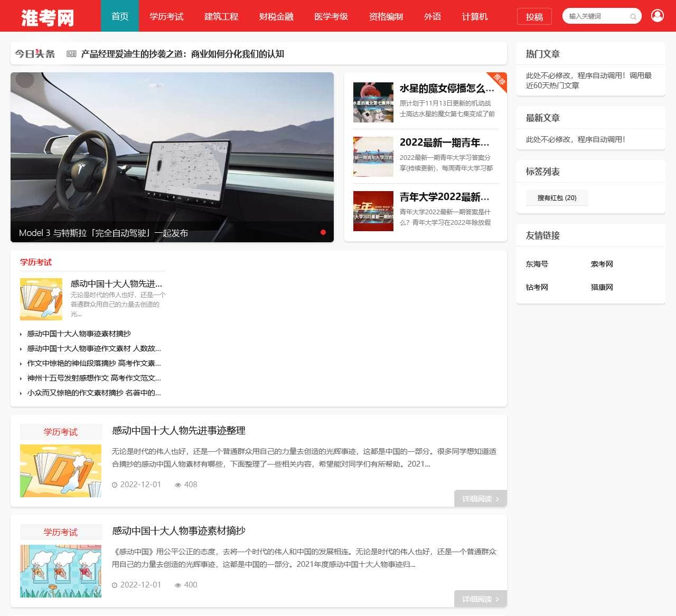This screenshot has width=676, height=616.
Task: Click the 投稿 button
Action: tap(534, 17)
